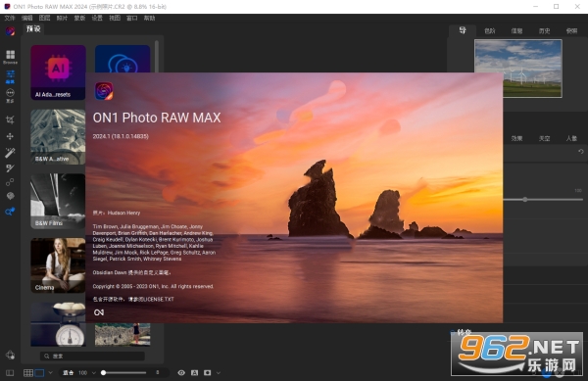
Task: Open the Photo (照片) menu
Action: pos(62,18)
